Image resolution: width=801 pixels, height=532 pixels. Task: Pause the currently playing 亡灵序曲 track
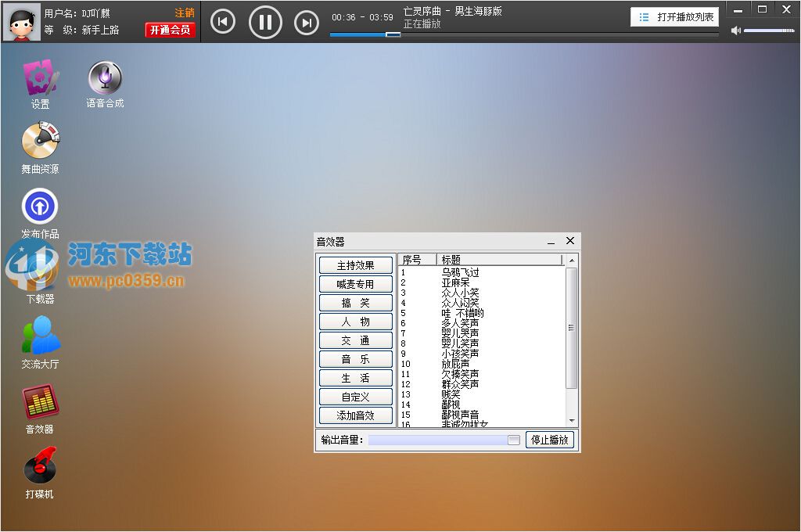tap(265, 22)
